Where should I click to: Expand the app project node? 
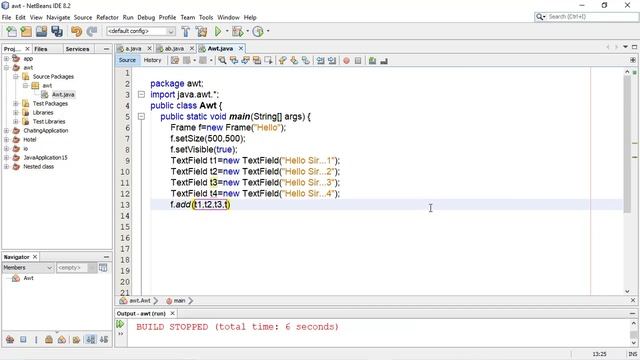(x=6, y=59)
